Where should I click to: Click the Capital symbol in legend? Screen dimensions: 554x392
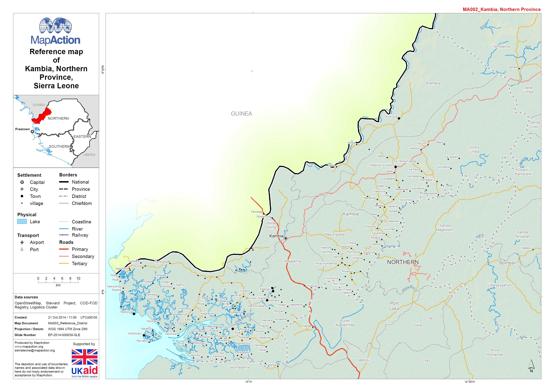[22, 182]
